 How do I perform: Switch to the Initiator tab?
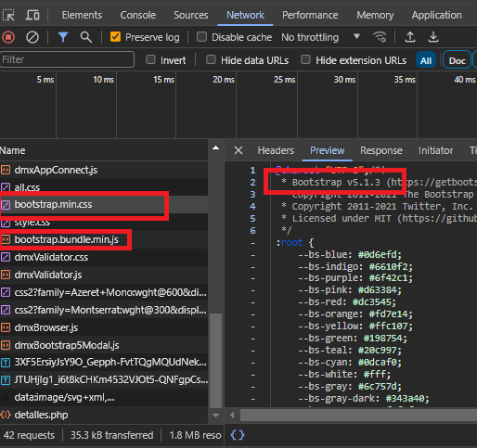[435, 150]
